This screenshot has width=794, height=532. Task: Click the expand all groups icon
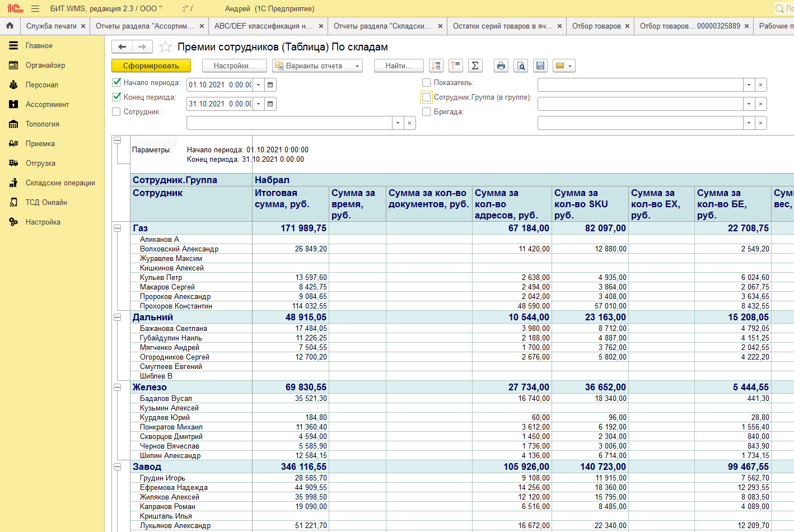[x=436, y=66]
